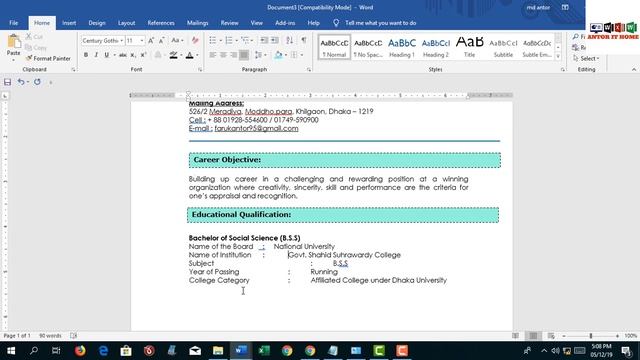
Task: Switch to the Review tab
Action: coord(229,23)
